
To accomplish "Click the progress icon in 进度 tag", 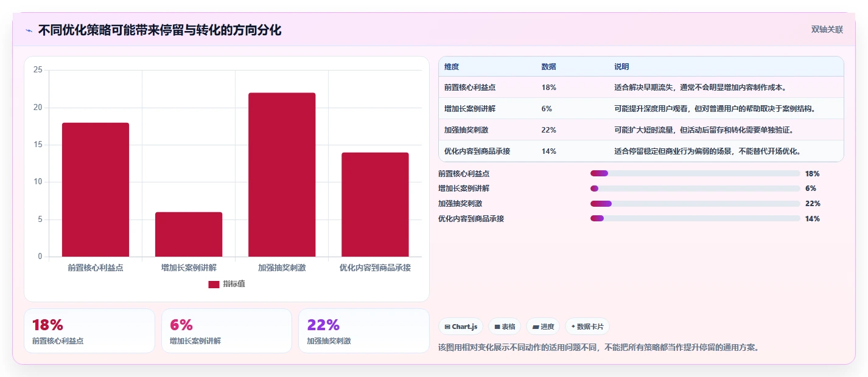I will pyautogui.click(x=536, y=327).
